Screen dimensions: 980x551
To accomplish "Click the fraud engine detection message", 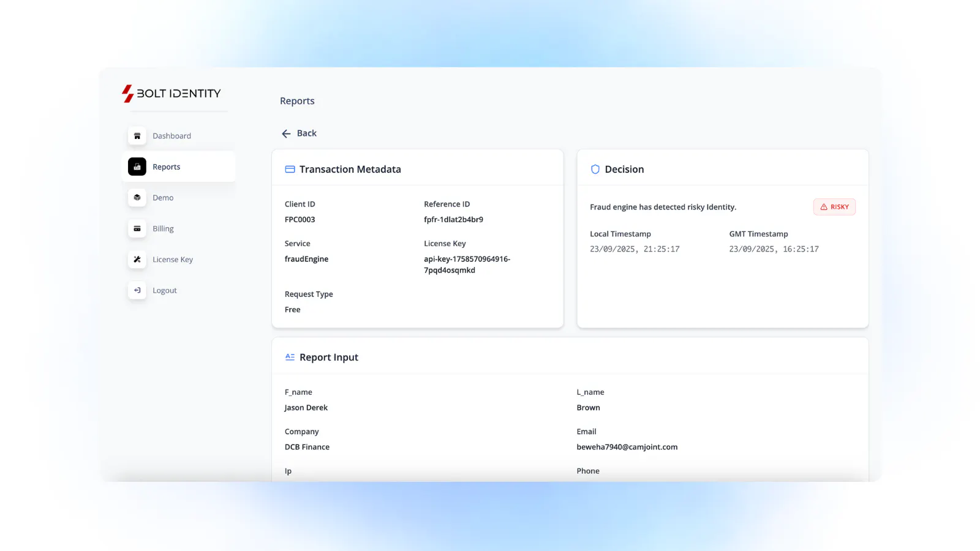I will (663, 207).
